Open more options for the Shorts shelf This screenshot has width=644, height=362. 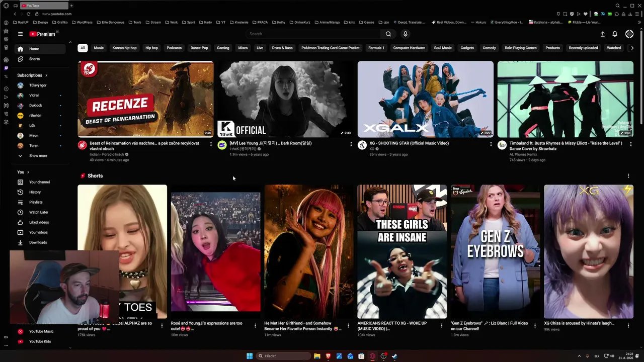click(x=628, y=176)
